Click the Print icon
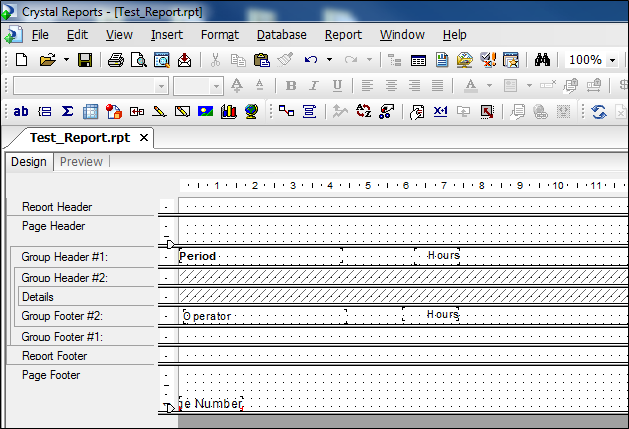Screen dimensions: 629x429 click(116, 60)
